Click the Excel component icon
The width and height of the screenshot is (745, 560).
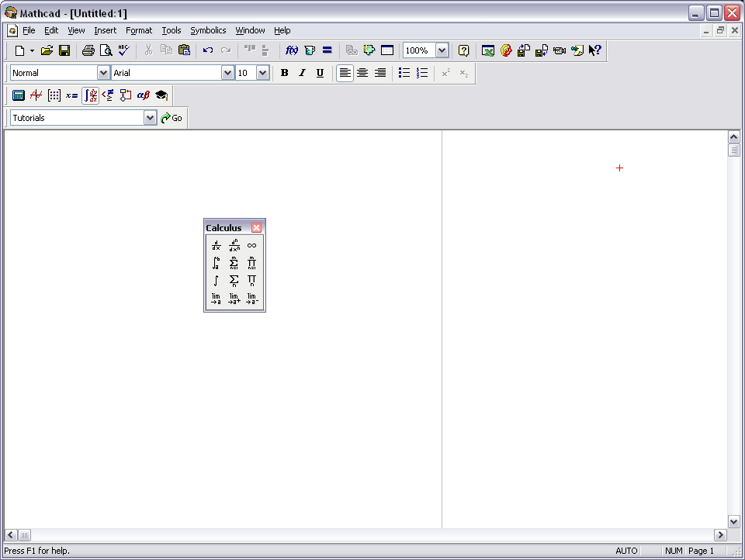coord(488,50)
